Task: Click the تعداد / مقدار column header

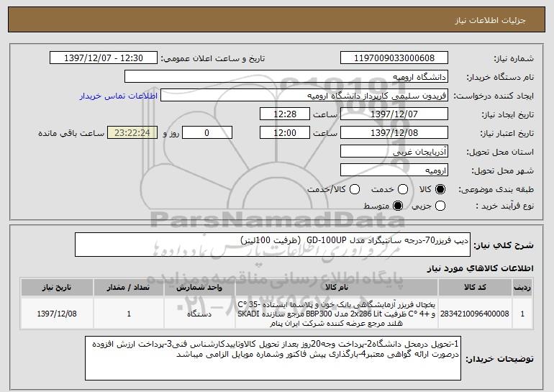Action: click(x=129, y=287)
